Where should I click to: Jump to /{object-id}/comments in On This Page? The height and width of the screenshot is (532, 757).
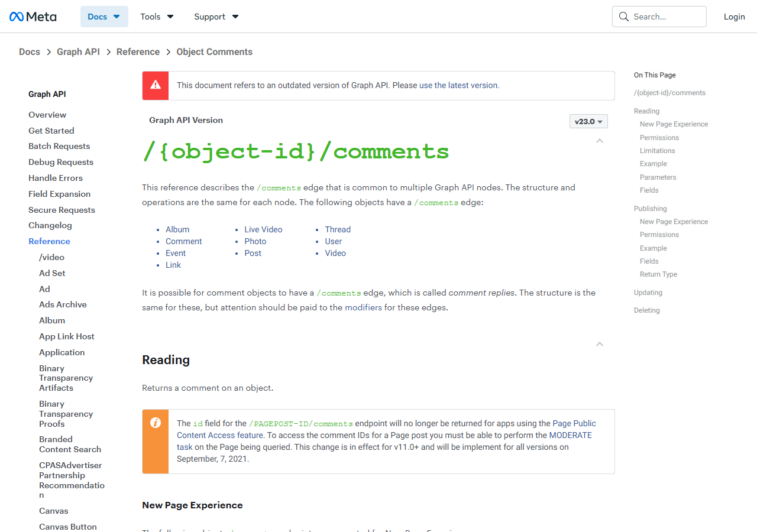pyautogui.click(x=669, y=93)
